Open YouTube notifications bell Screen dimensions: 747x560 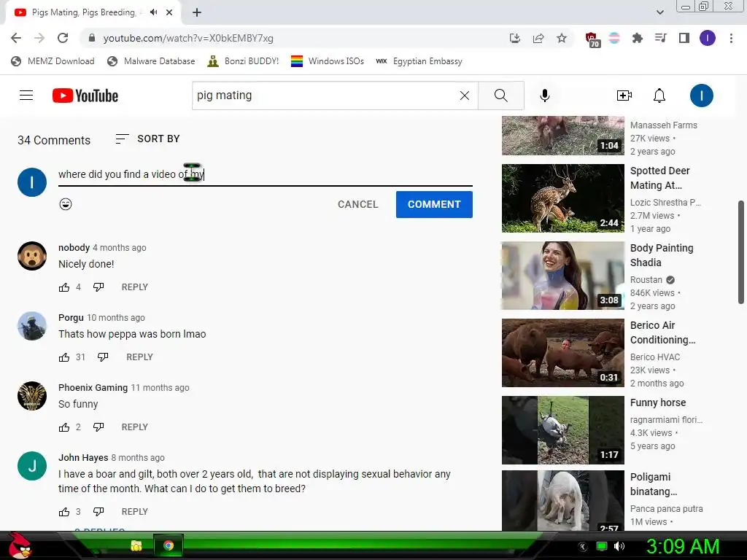tap(659, 96)
